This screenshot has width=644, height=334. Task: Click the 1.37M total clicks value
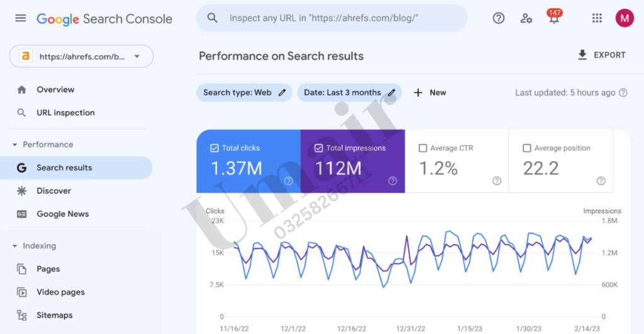click(236, 168)
